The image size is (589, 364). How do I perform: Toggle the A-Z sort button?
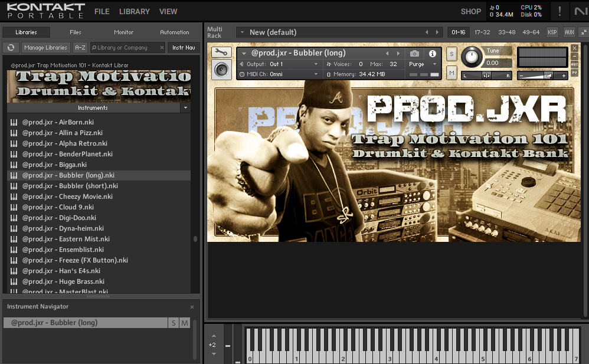[x=80, y=47]
